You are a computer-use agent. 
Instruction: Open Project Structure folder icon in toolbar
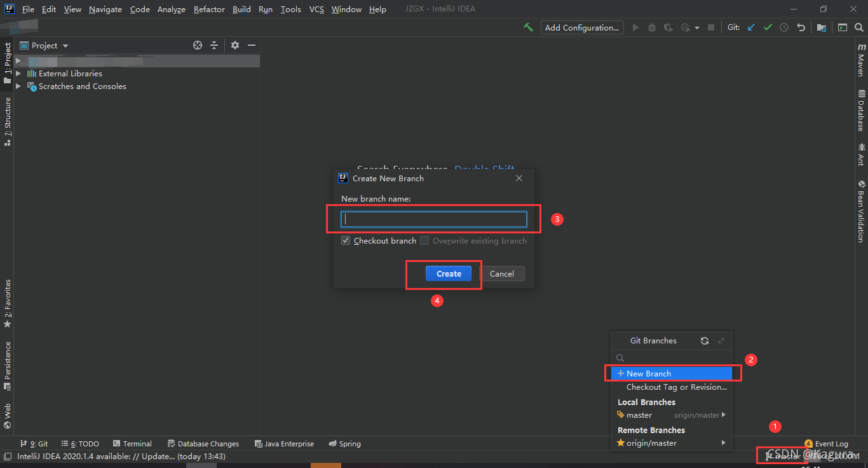coord(822,27)
